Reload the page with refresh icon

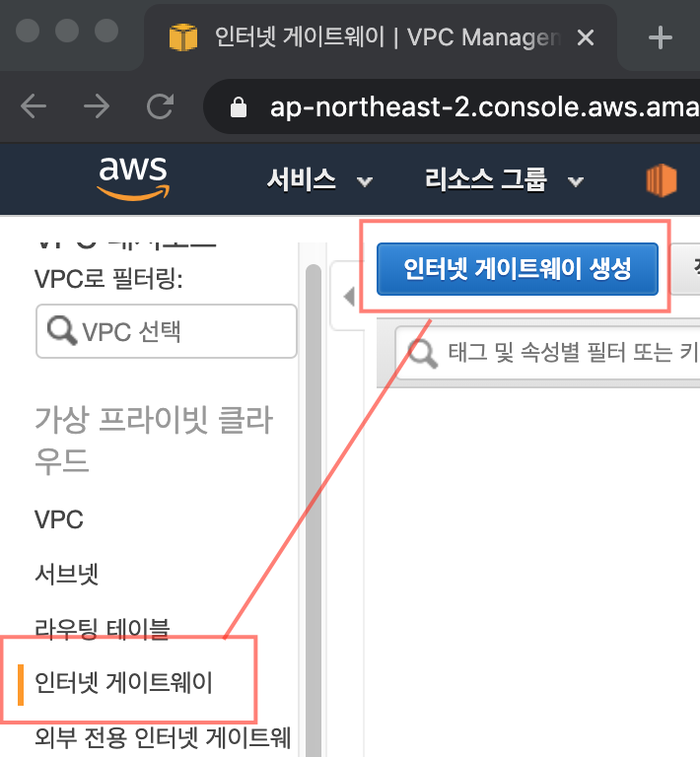[x=160, y=106]
